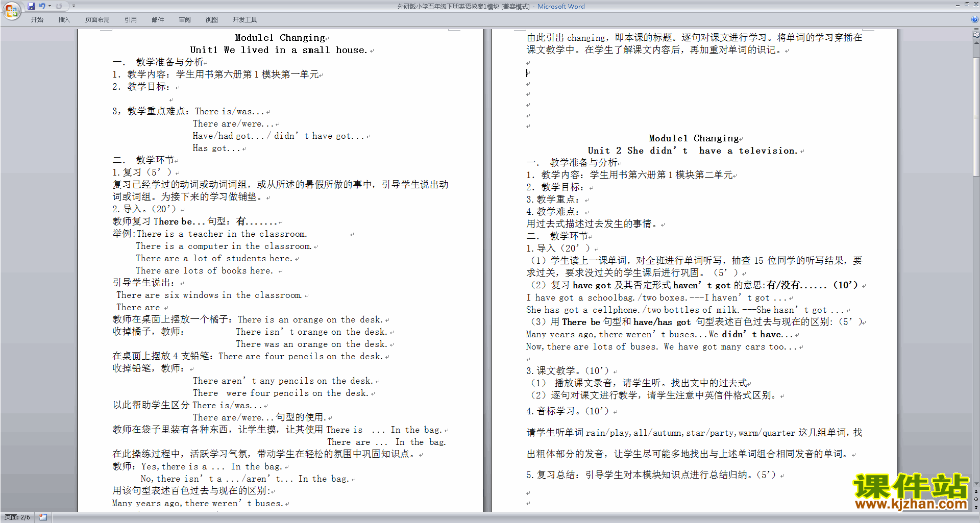Image resolution: width=980 pixels, height=523 pixels.
Task: Click 'There is a computer in the classroom.'
Action: pyautogui.click(x=224, y=246)
